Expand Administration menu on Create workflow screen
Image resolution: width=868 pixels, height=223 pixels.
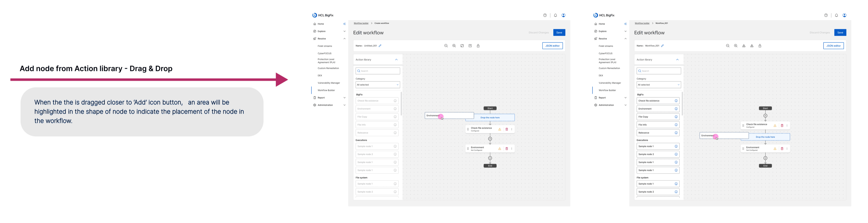pyautogui.click(x=344, y=105)
